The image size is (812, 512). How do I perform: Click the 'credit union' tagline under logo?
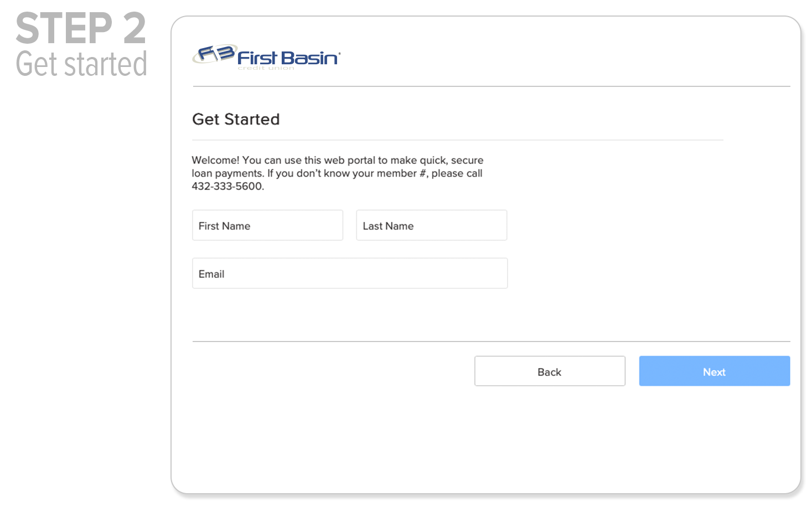click(x=266, y=68)
